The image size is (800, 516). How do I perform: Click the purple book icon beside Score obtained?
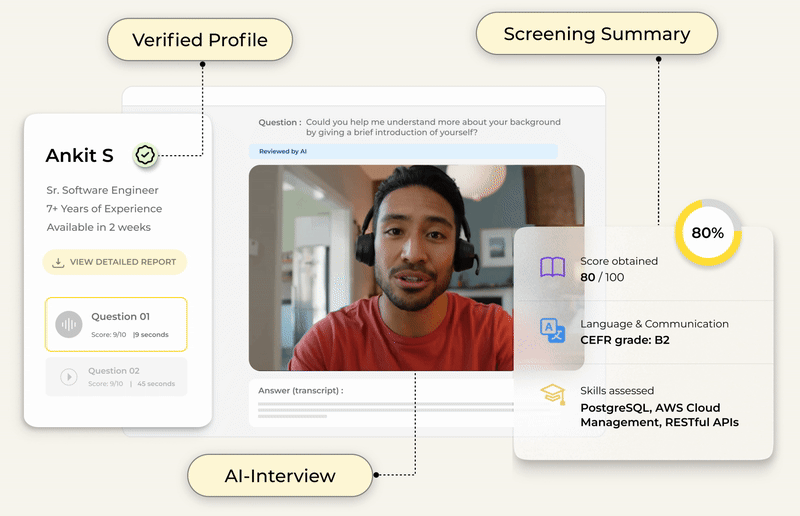click(552, 268)
